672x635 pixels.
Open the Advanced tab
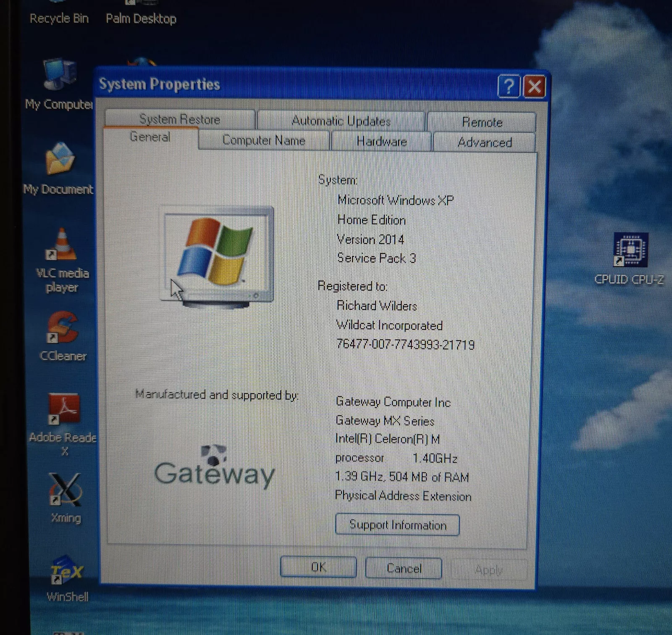click(x=484, y=142)
